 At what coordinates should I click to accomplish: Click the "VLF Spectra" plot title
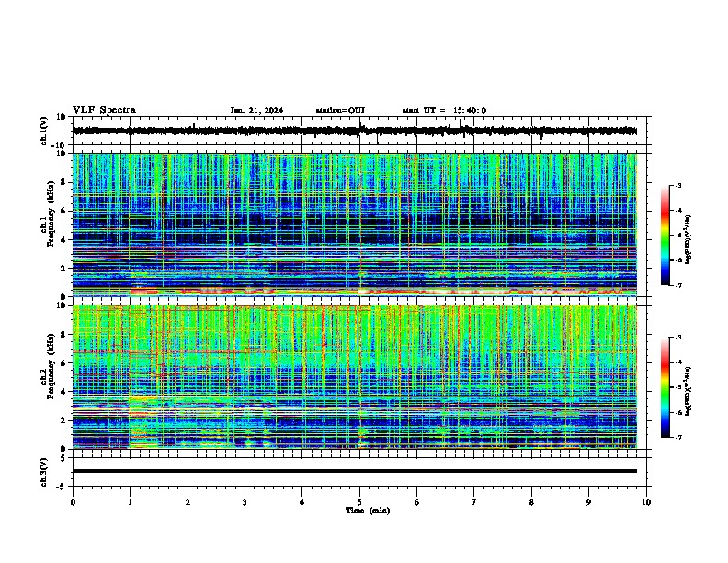click(104, 110)
